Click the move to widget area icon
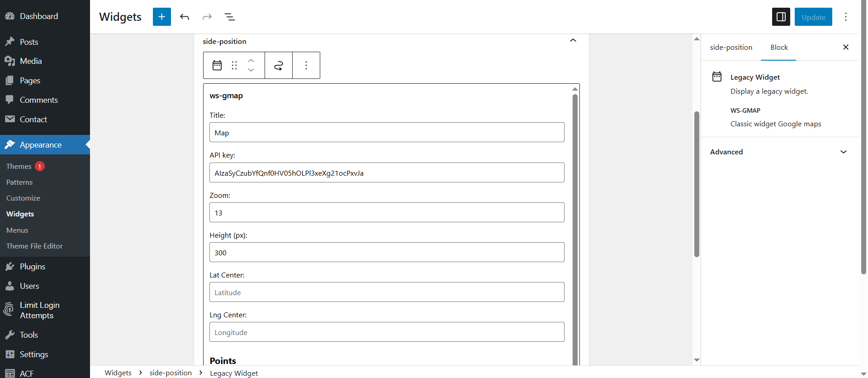Viewport: 868px width, 378px height. click(x=279, y=65)
